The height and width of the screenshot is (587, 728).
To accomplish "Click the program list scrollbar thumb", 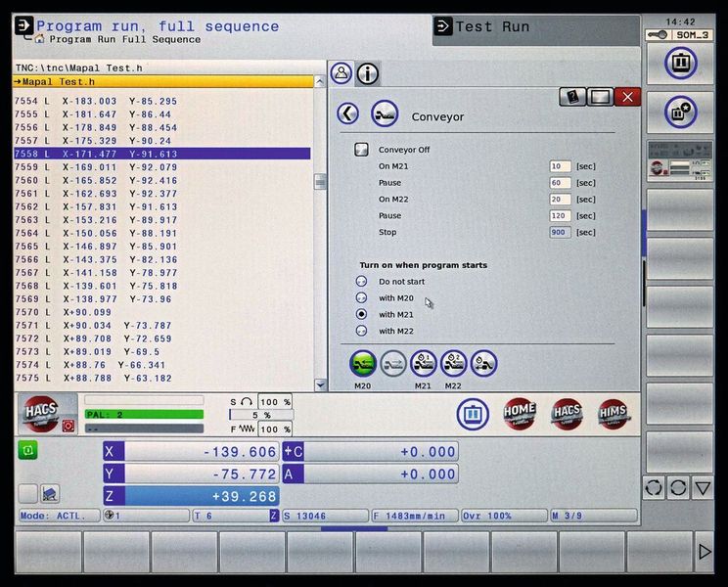I will pos(320,181).
